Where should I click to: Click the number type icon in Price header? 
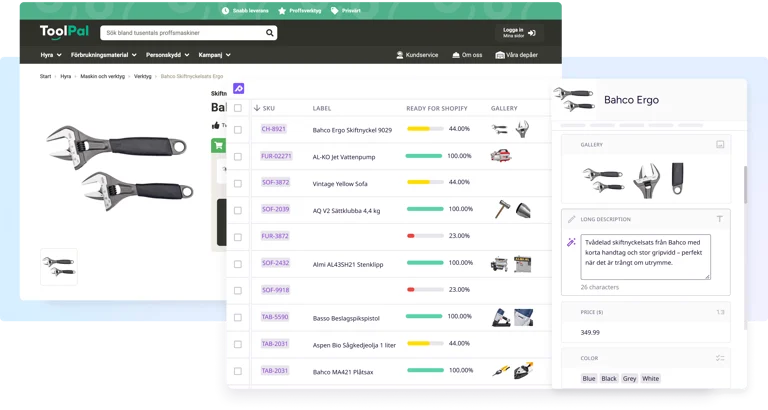click(720, 312)
